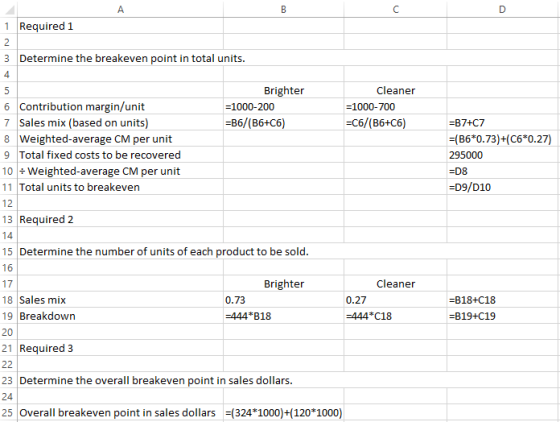Click 'Brighter' header in row 5

284,90
